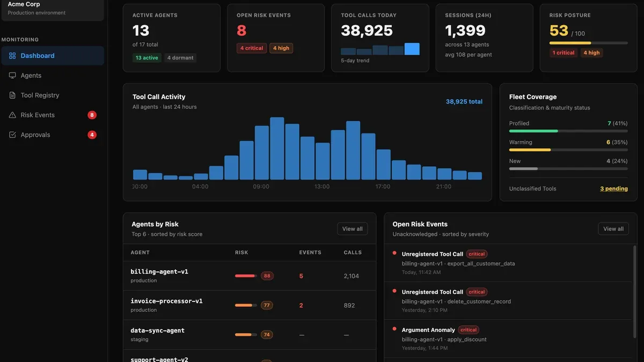
Task: Click the Tool Registry document icon
Action: 12,95
